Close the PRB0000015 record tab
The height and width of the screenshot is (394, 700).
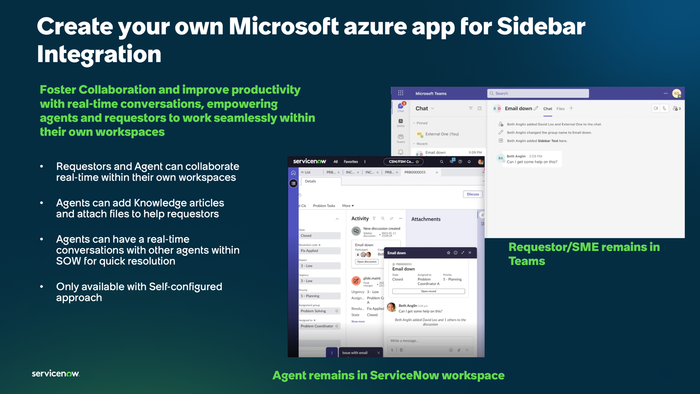437,172
